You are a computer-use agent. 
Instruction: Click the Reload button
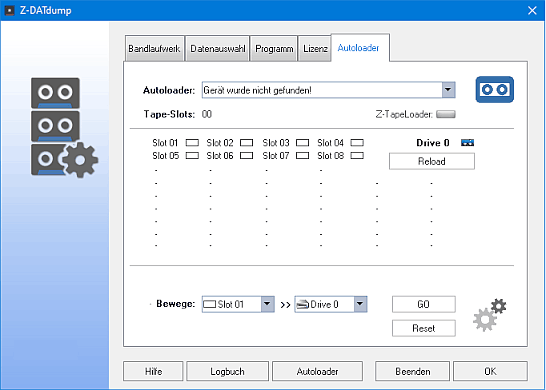(x=432, y=161)
